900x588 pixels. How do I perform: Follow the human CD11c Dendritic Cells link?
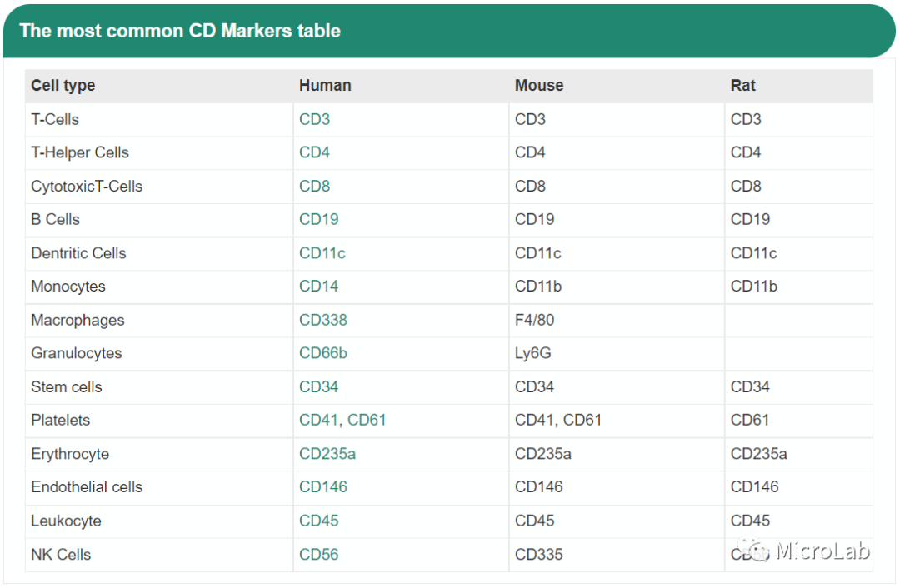click(x=322, y=253)
